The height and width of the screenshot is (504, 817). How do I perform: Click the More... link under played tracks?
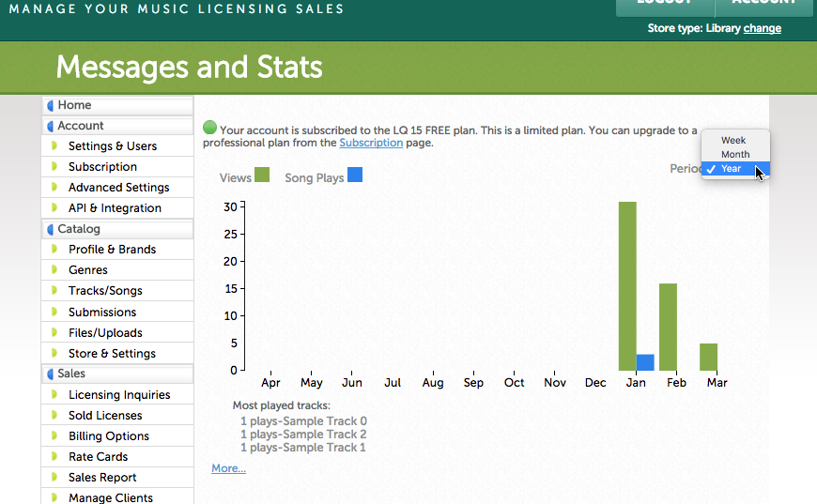click(x=228, y=468)
